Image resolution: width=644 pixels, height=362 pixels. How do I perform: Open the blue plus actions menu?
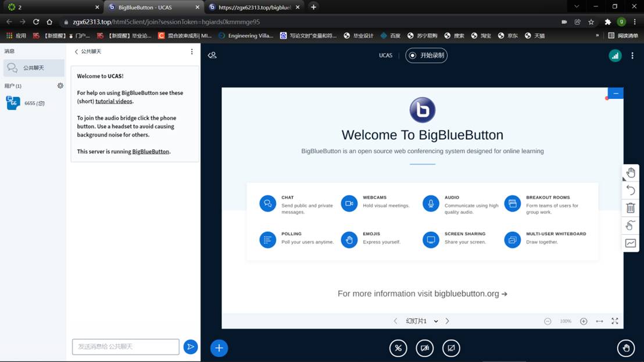tap(219, 348)
